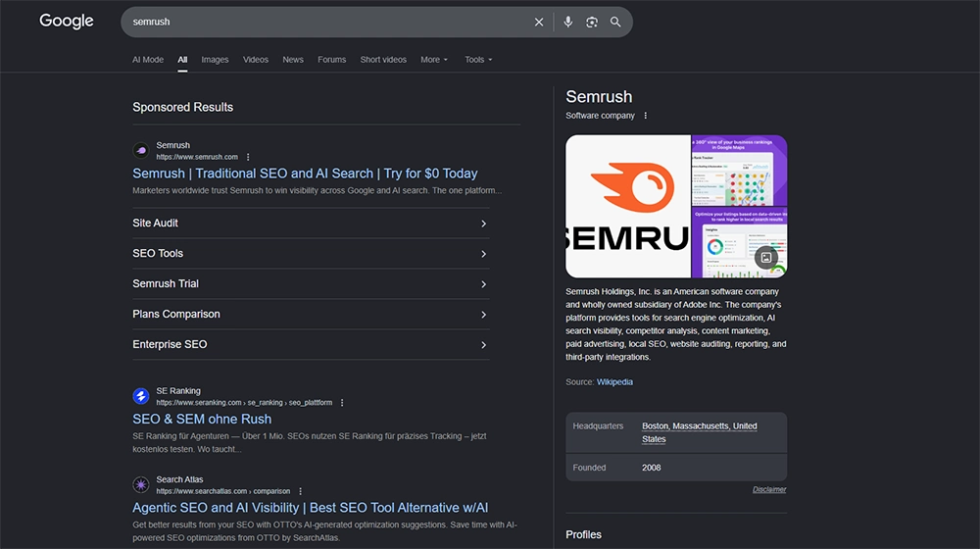Open the Wikipedia source link
980x549 pixels.
614,382
